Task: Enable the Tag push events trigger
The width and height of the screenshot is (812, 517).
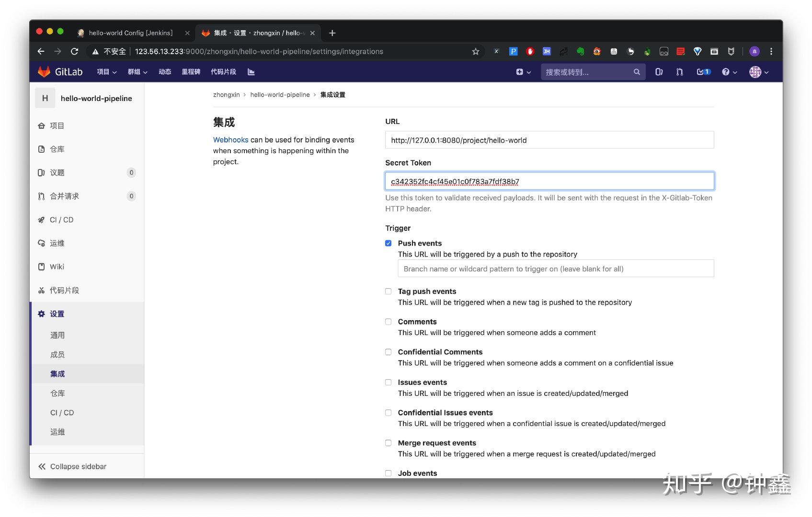Action: coord(389,291)
